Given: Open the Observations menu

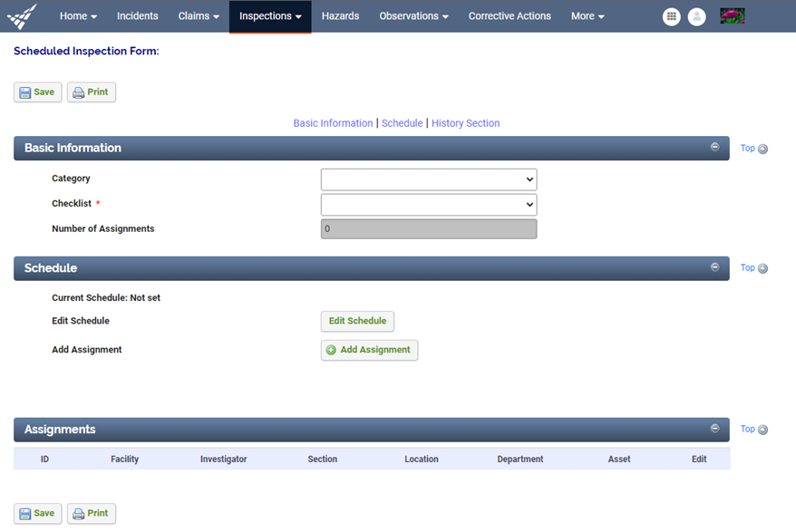Looking at the screenshot, I should [413, 15].
